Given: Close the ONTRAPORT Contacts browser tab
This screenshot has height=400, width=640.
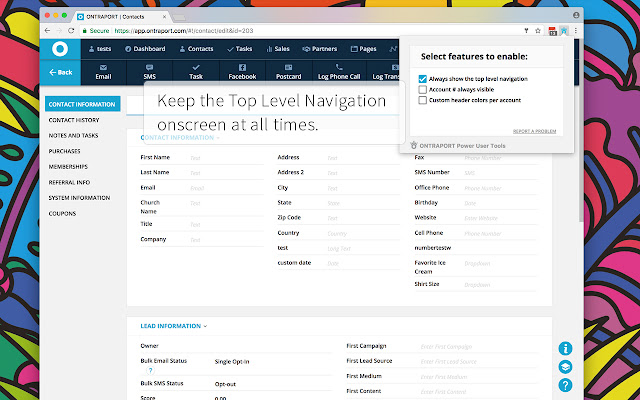Looking at the screenshot, I should pos(164,17).
